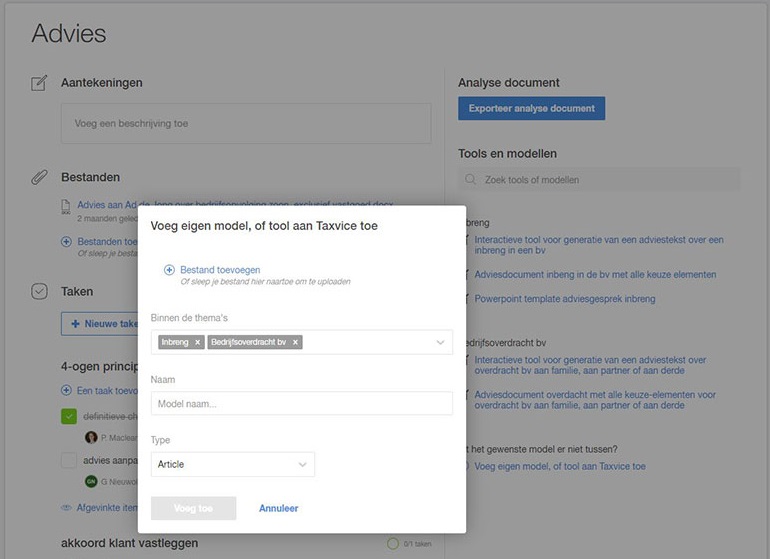Click the 0/1 taken progress circle

[x=393, y=544]
